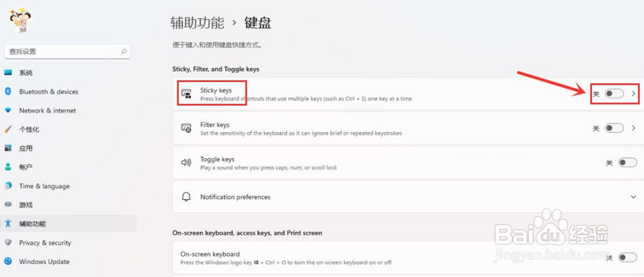Screen dimensions: 644x277
Task: Click the Network & internet wifi icon
Action: 8,110
